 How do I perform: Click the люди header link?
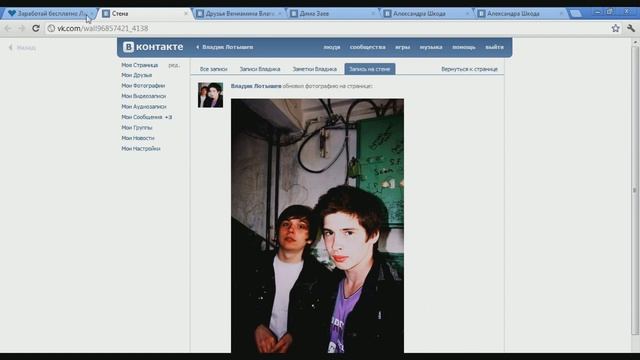[331, 47]
